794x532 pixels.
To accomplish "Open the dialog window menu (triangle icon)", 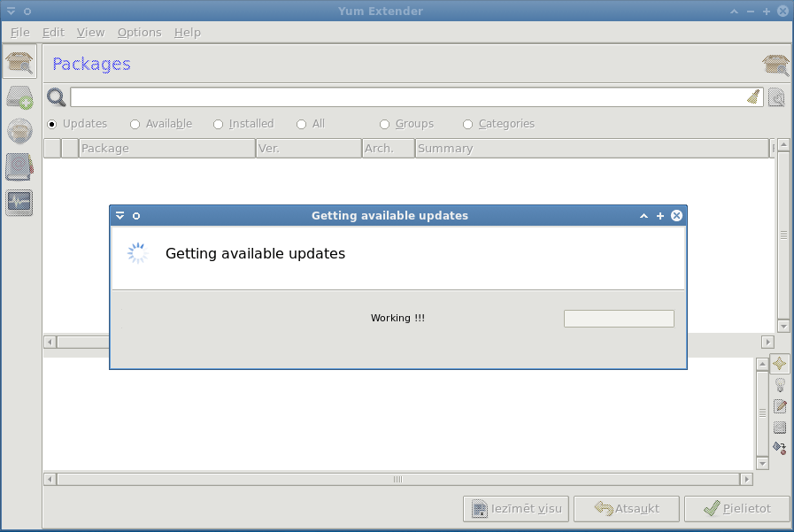I will [x=120, y=216].
